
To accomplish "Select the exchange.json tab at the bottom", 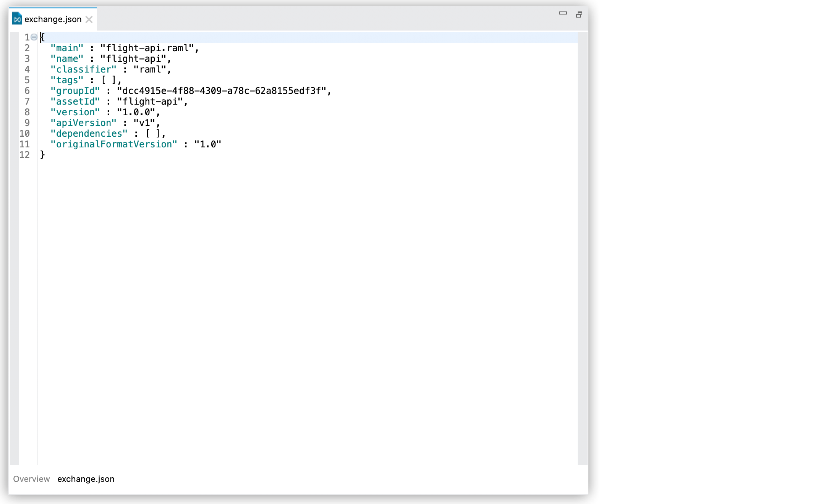I will pyautogui.click(x=86, y=479).
